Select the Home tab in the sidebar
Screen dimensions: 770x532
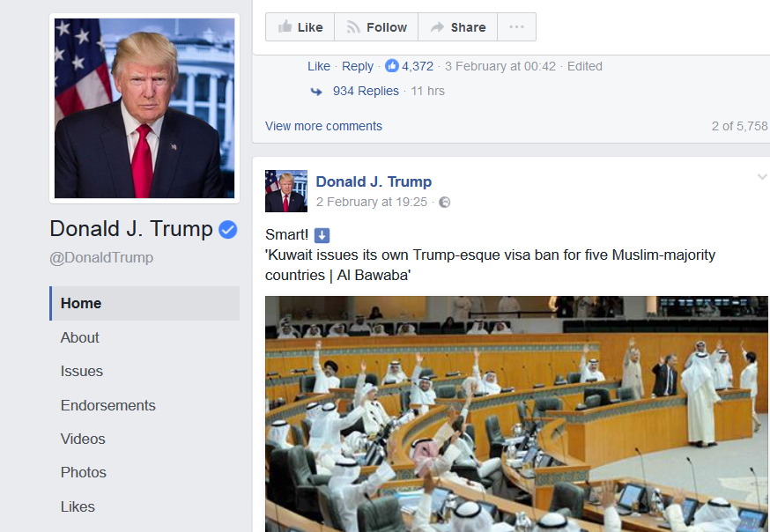[144, 303]
